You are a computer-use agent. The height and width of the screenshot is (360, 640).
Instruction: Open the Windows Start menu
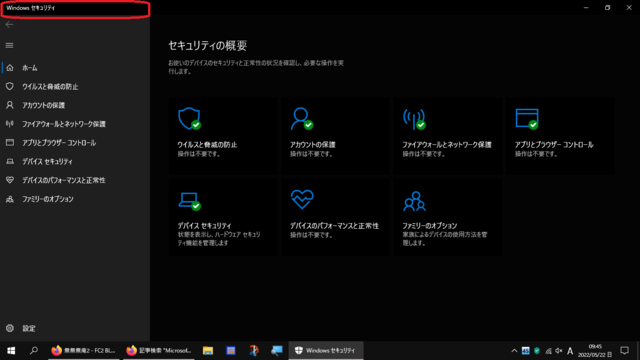pyautogui.click(x=11, y=351)
